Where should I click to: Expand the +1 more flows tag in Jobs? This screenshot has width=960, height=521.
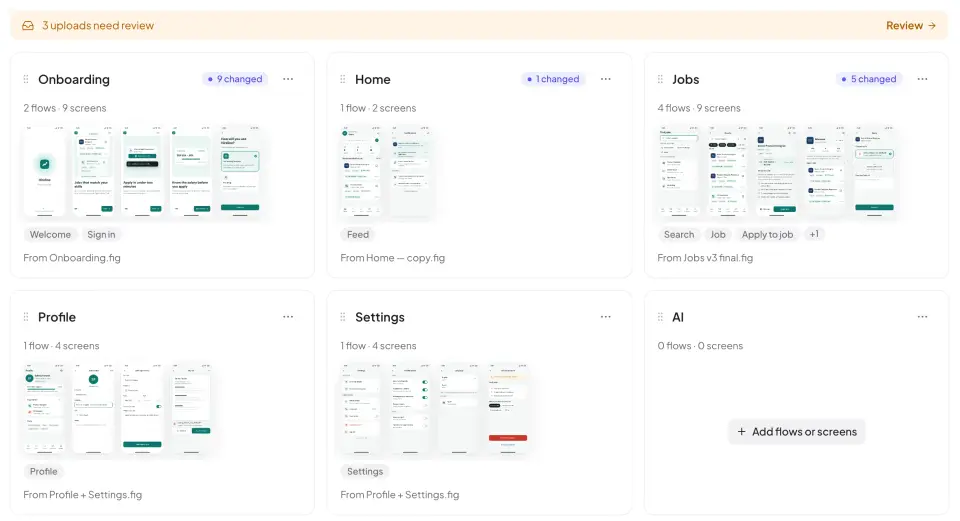[x=814, y=234]
